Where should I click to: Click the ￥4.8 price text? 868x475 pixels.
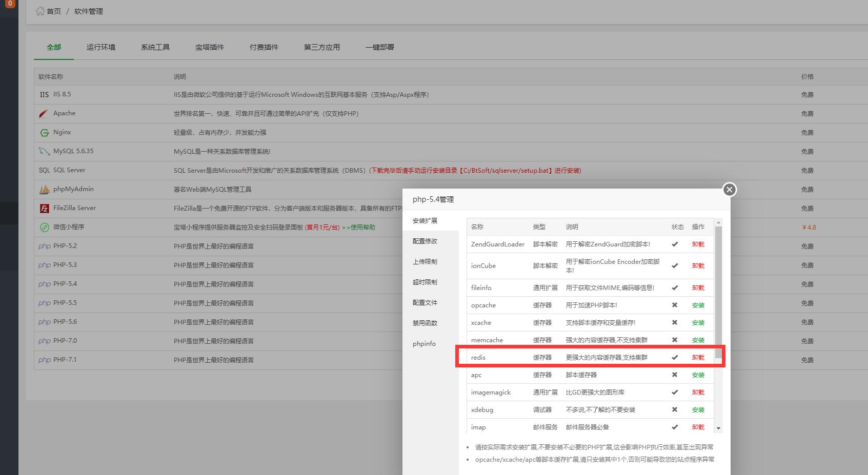(x=809, y=227)
